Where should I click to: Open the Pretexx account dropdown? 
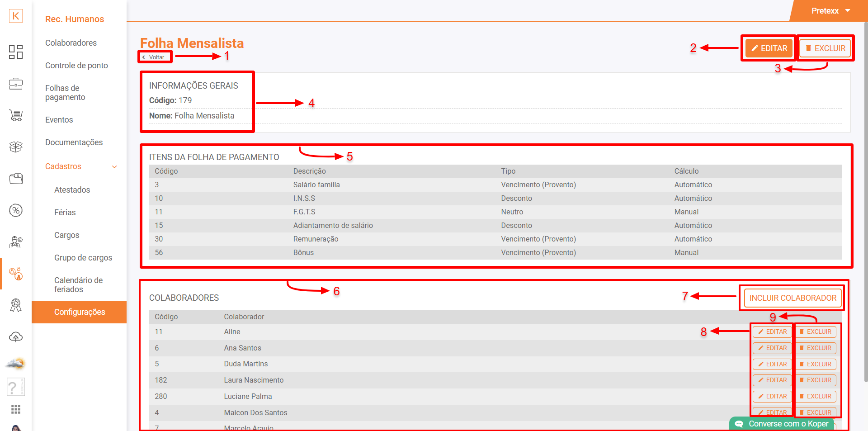click(830, 11)
